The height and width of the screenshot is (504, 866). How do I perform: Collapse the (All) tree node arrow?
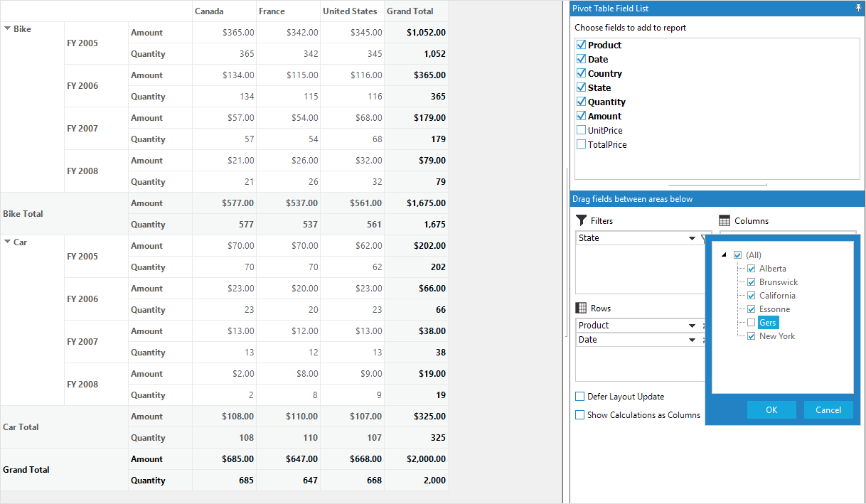tap(724, 255)
